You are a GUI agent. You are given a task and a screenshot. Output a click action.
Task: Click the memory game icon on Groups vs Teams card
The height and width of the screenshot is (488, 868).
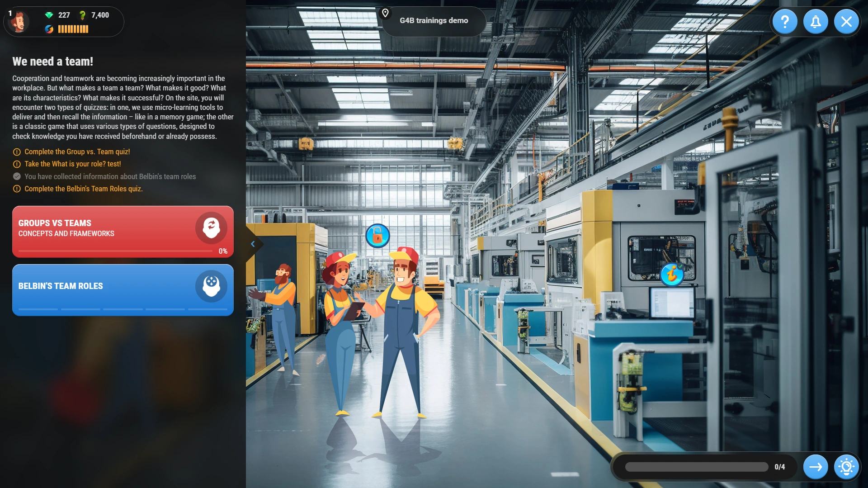(211, 228)
